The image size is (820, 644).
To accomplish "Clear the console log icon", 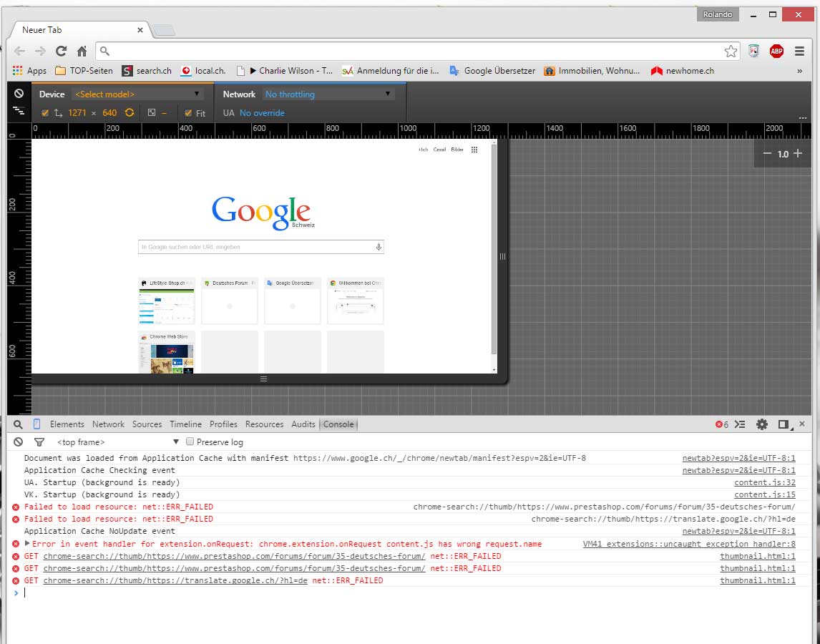I will [19, 442].
